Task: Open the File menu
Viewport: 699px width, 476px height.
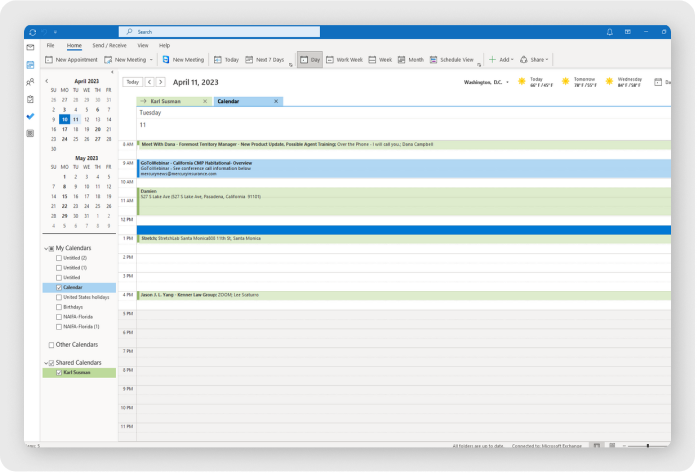Action: [50, 46]
